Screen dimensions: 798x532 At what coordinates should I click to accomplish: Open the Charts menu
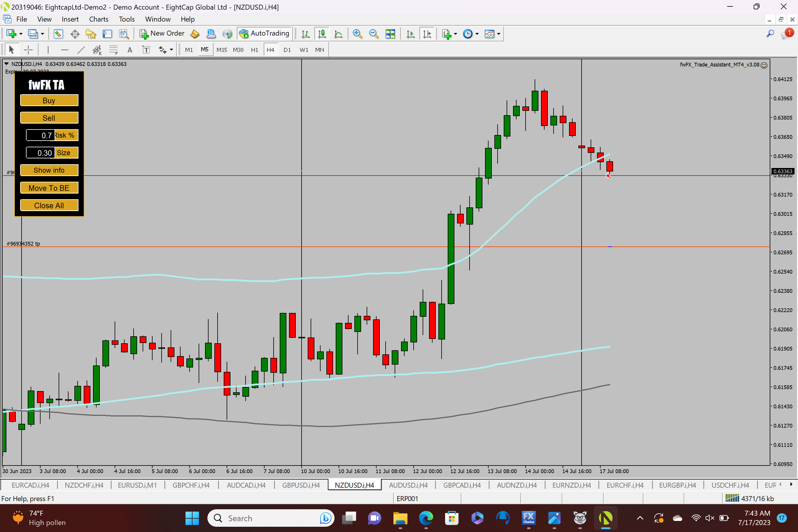[98, 19]
